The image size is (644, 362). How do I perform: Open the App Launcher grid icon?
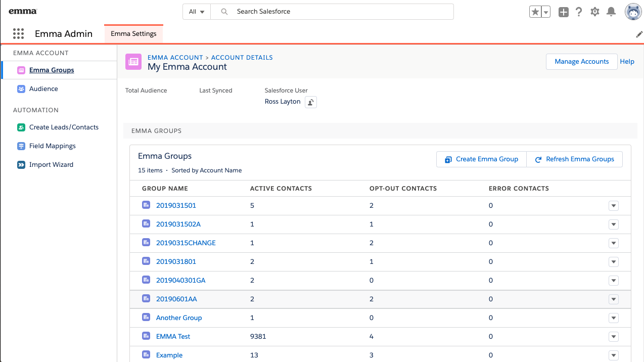[18, 34]
